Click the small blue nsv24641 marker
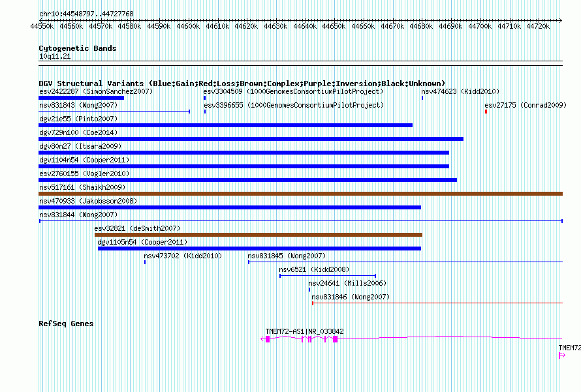The image size is (581, 392). point(309,290)
